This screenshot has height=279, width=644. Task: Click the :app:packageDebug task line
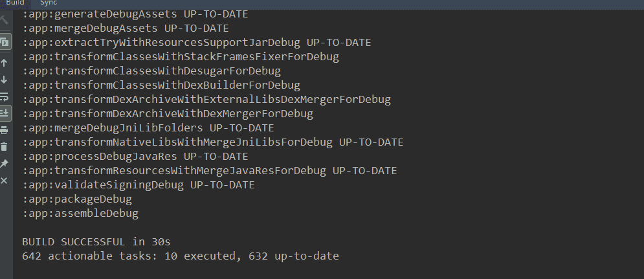pyautogui.click(x=77, y=199)
